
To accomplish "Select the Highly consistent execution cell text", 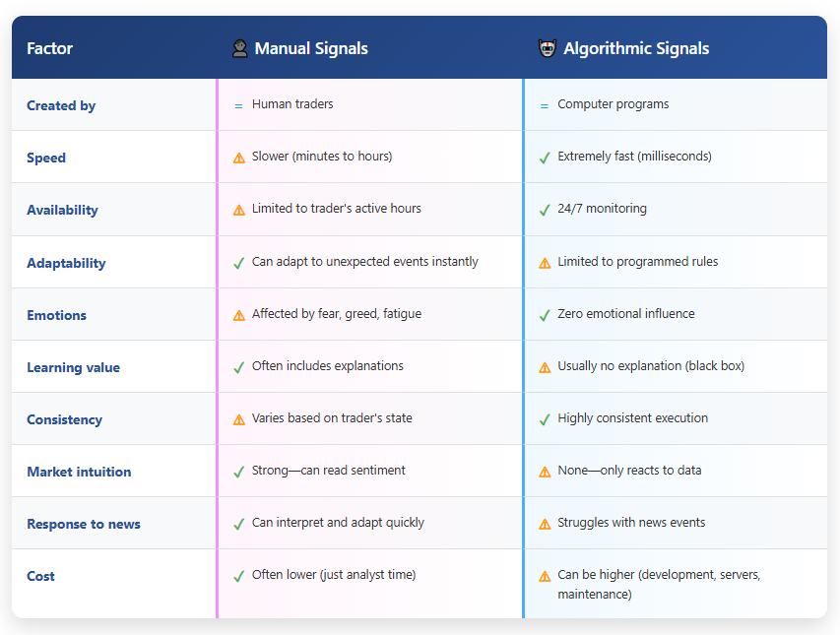I will pos(632,418).
